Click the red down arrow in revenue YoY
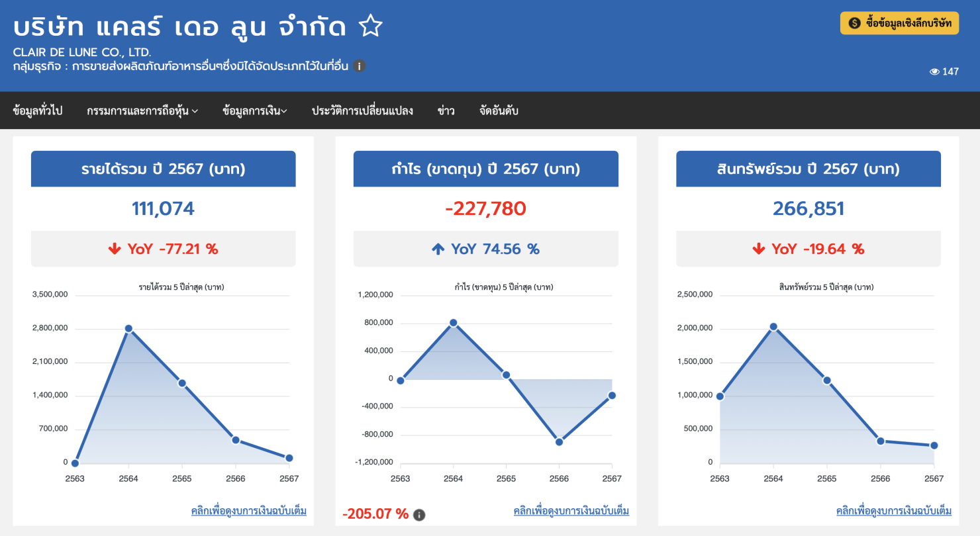The image size is (980, 536). (x=115, y=249)
